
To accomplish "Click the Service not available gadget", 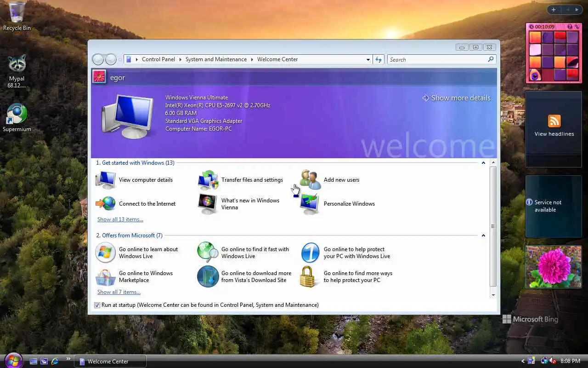I will point(553,206).
